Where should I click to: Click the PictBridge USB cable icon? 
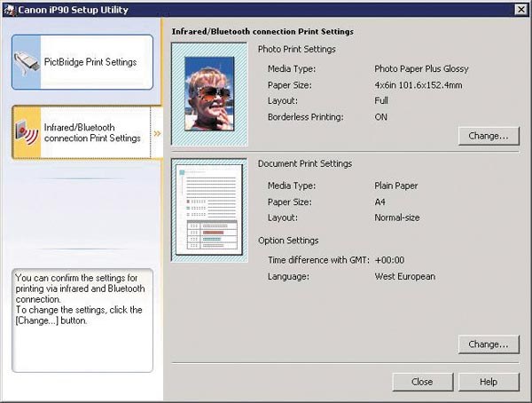tap(27, 63)
